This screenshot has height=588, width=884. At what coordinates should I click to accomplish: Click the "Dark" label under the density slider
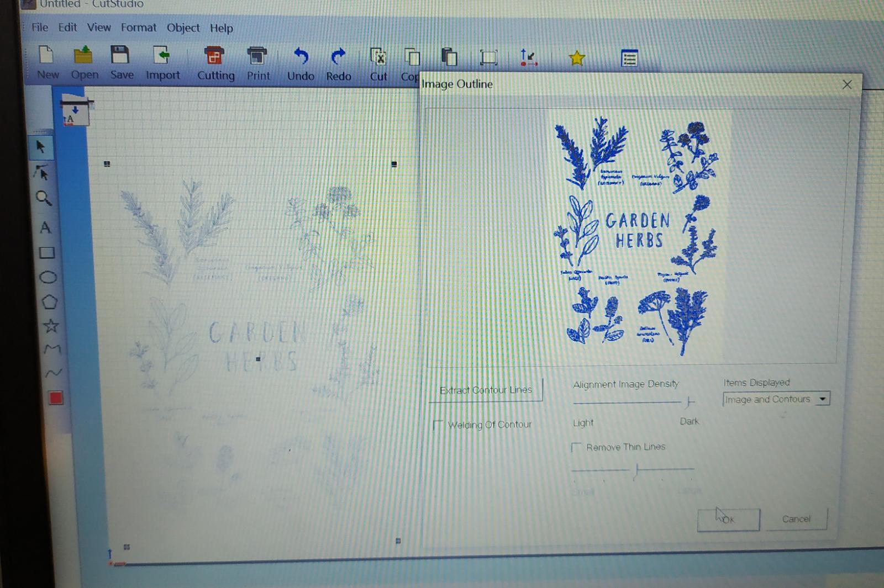[x=689, y=421]
